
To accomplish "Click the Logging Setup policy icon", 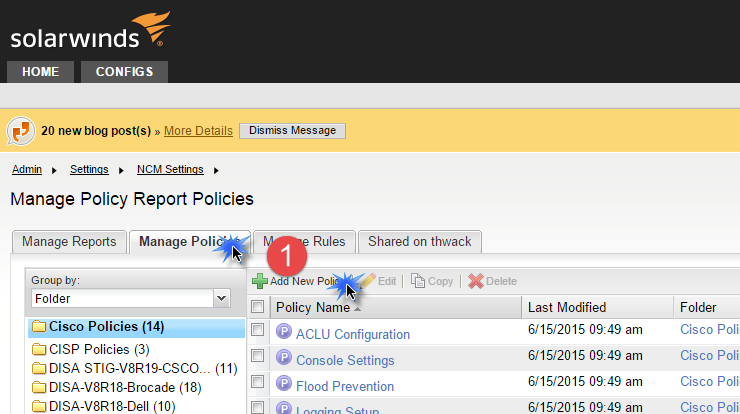I will click(x=284, y=408).
